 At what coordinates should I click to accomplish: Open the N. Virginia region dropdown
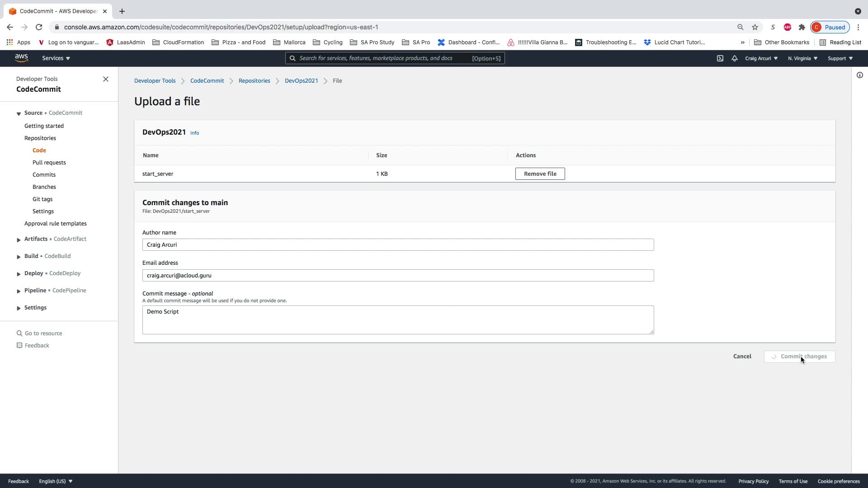tap(802, 58)
